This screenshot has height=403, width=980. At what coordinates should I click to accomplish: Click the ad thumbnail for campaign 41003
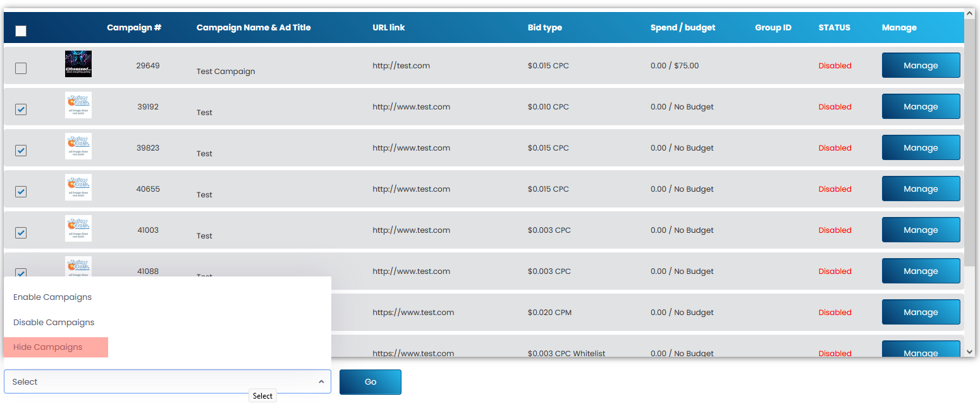pos(78,228)
